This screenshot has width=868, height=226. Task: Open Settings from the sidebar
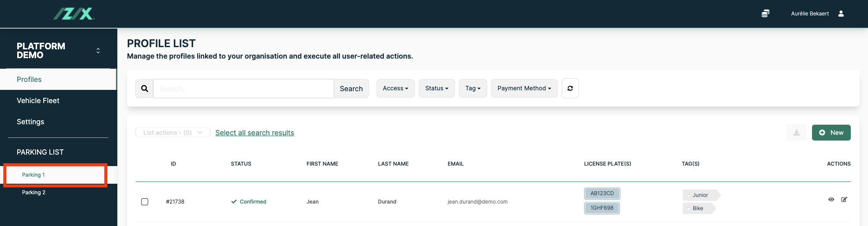(30, 122)
